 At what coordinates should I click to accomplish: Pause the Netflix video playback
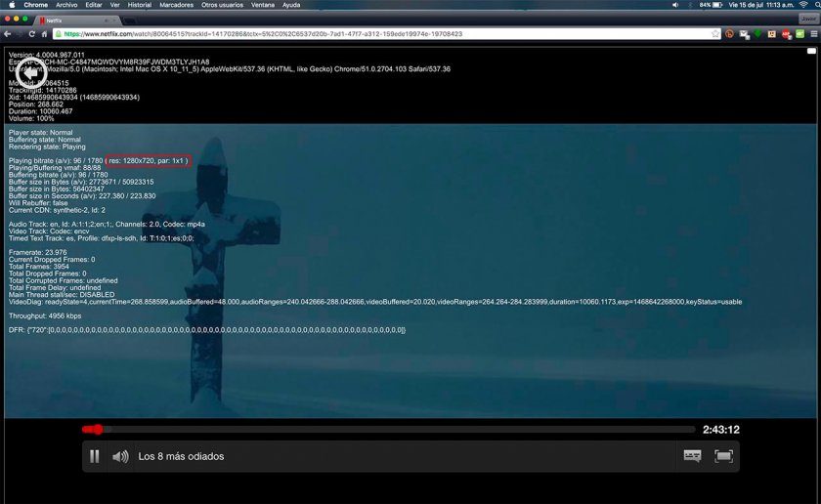[95, 456]
